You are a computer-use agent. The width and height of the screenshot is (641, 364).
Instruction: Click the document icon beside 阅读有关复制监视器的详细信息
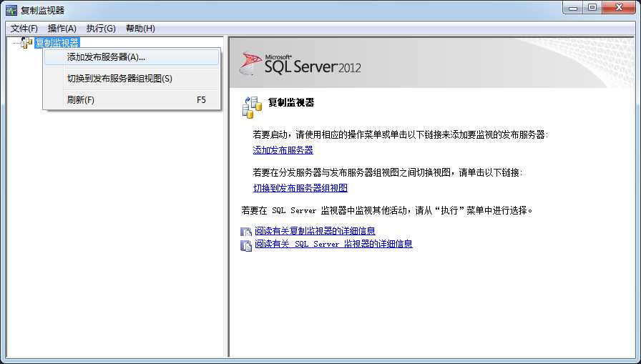(x=245, y=232)
